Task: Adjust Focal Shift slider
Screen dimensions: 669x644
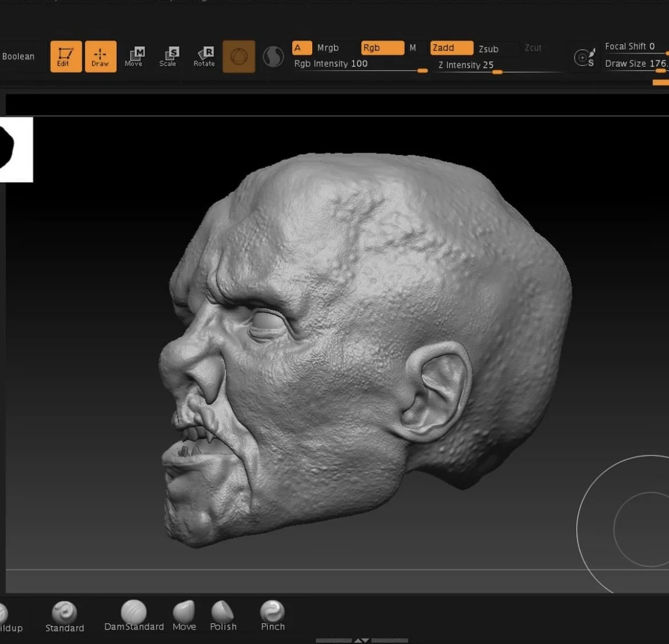Action: (x=636, y=48)
